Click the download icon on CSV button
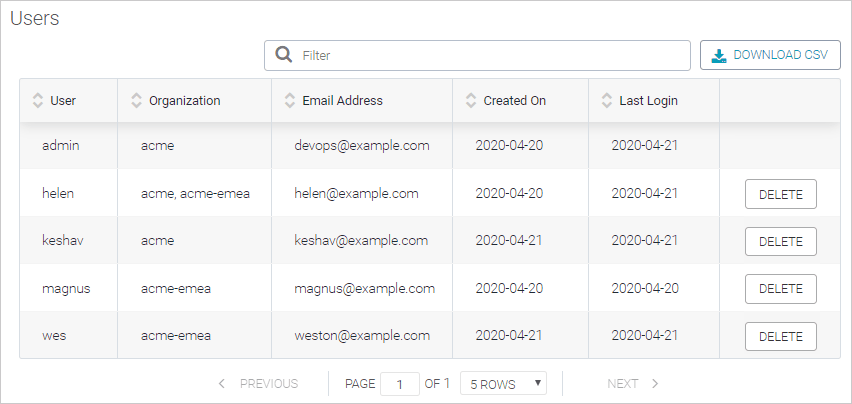Viewport: 852px width, 404px height. pos(718,56)
